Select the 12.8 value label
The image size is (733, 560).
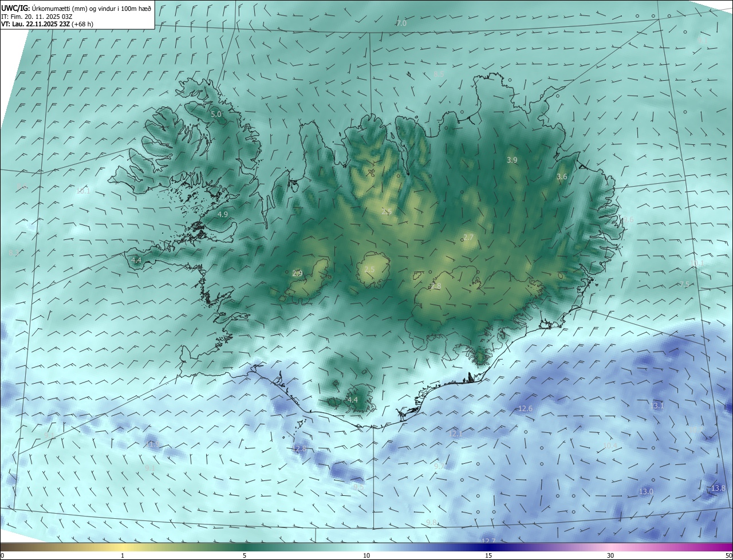click(x=299, y=449)
